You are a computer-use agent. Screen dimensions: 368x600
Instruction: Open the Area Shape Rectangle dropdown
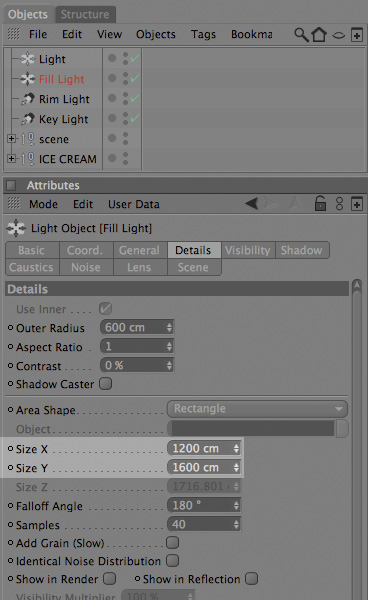pyautogui.click(x=257, y=409)
